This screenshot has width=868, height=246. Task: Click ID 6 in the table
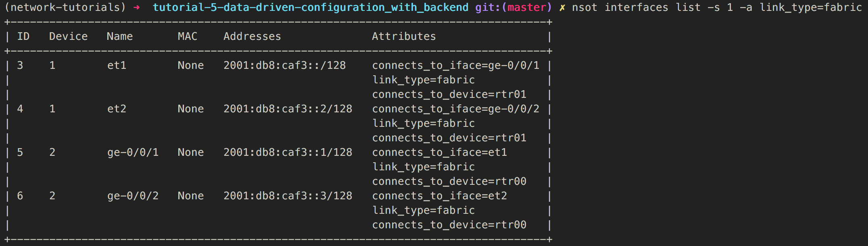tap(20, 196)
